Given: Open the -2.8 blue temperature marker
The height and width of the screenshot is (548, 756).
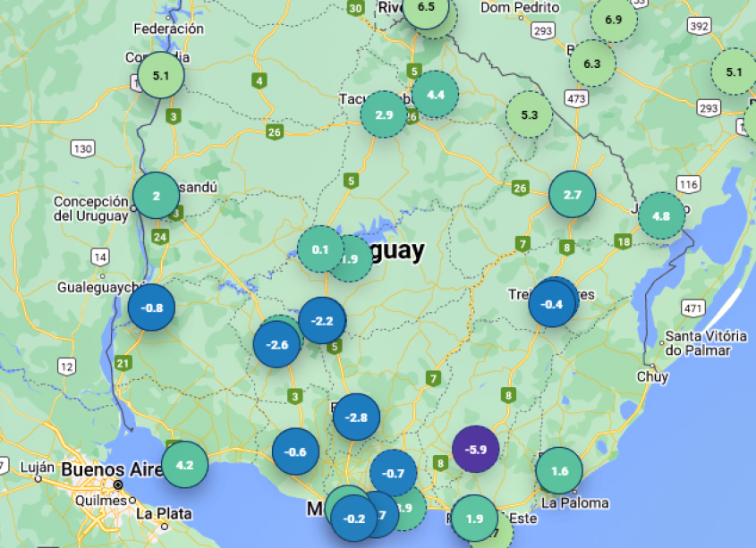Looking at the screenshot, I should 356,417.
